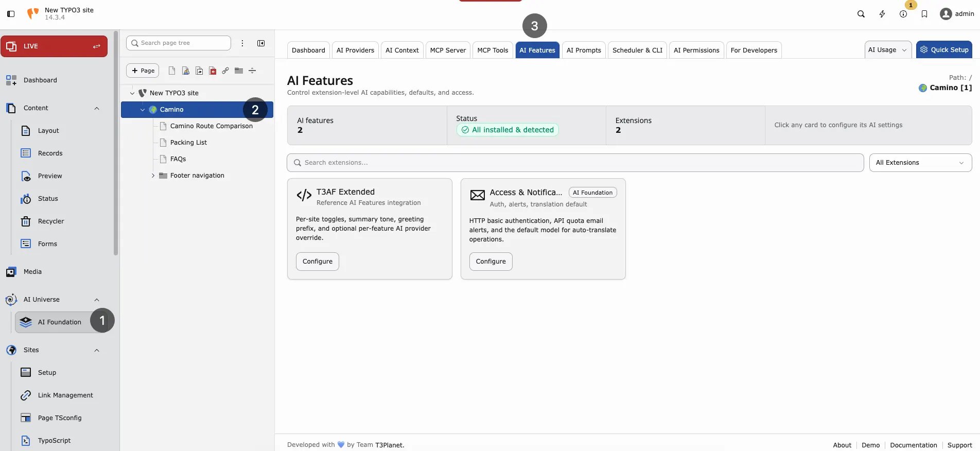Open the Support footer link

(x=959, y=445)
